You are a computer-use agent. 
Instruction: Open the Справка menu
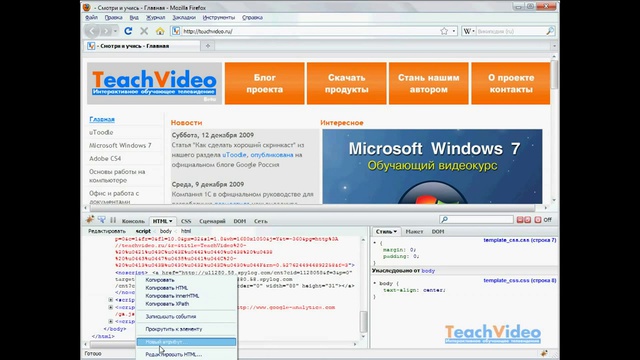[252, 18]
